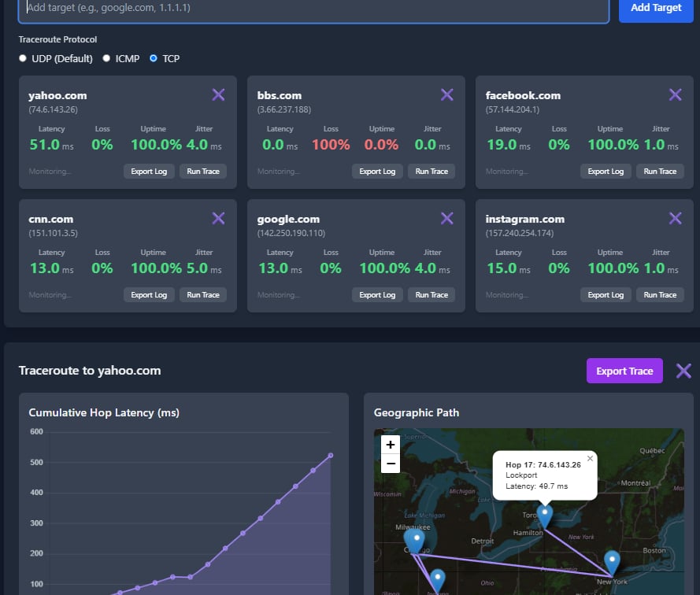Switch protocol to ICMP
This screenshot has height=595, width=700.
pos(106,57)
